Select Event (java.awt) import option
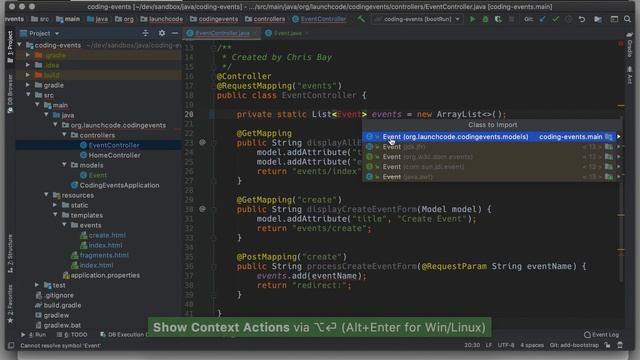The height and width of the screenshot is (360, 640). tap(489, 177)
